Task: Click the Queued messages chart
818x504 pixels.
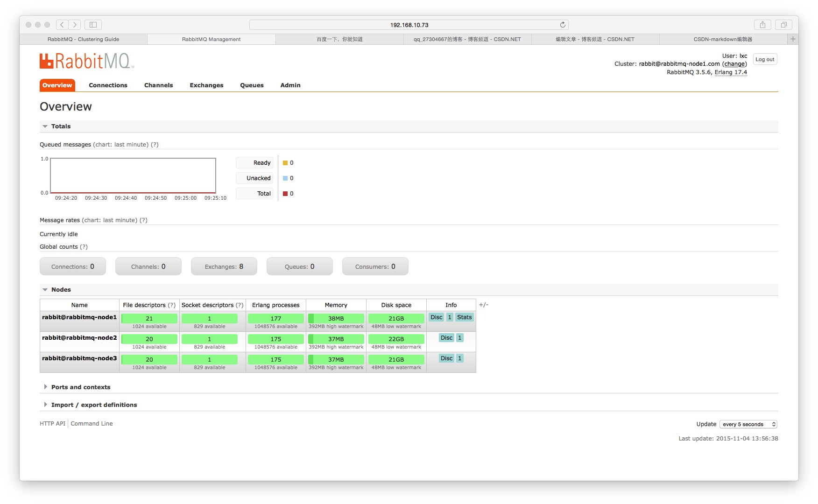Action: pyautogui.click(x=133, y=175)
